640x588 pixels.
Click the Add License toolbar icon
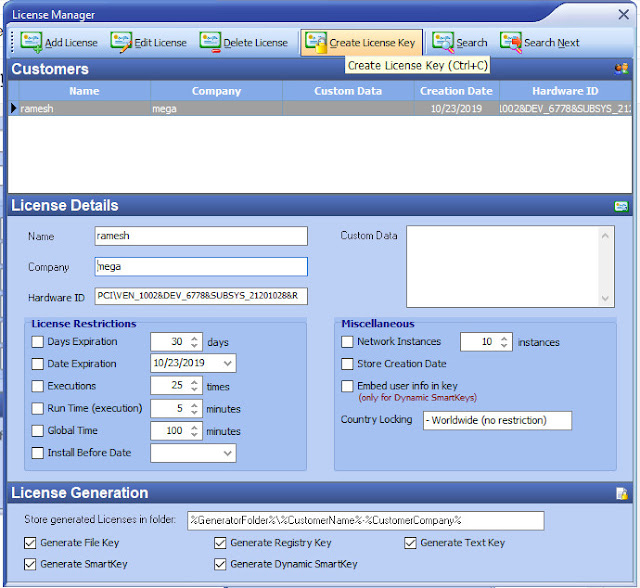click(x=31, y=42)
